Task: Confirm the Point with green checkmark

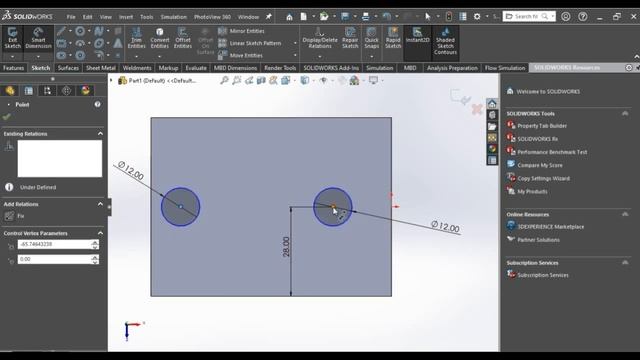Action: (7, 117)
